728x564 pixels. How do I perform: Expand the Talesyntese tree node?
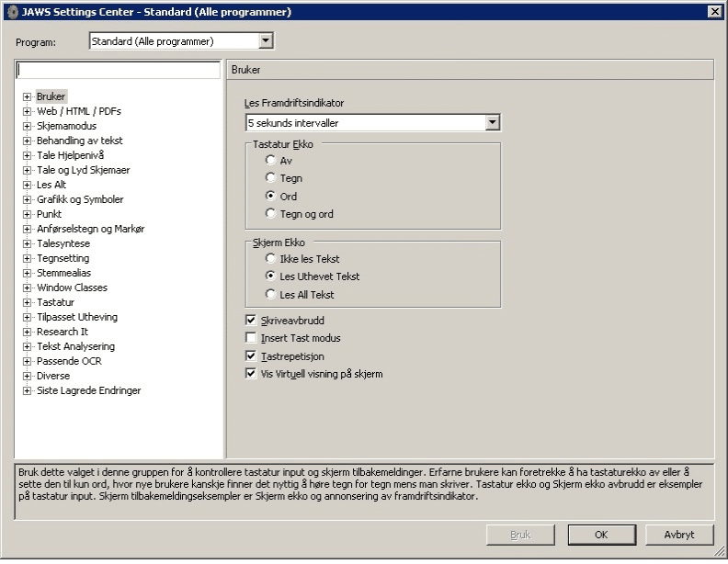click(28, 243)
